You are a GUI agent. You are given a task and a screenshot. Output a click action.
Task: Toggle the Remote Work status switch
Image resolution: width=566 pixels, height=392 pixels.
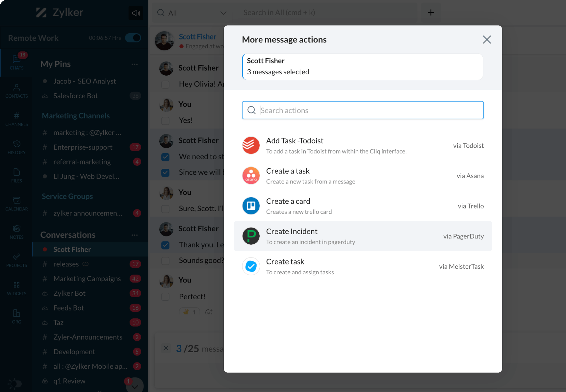tap(133, 38)
